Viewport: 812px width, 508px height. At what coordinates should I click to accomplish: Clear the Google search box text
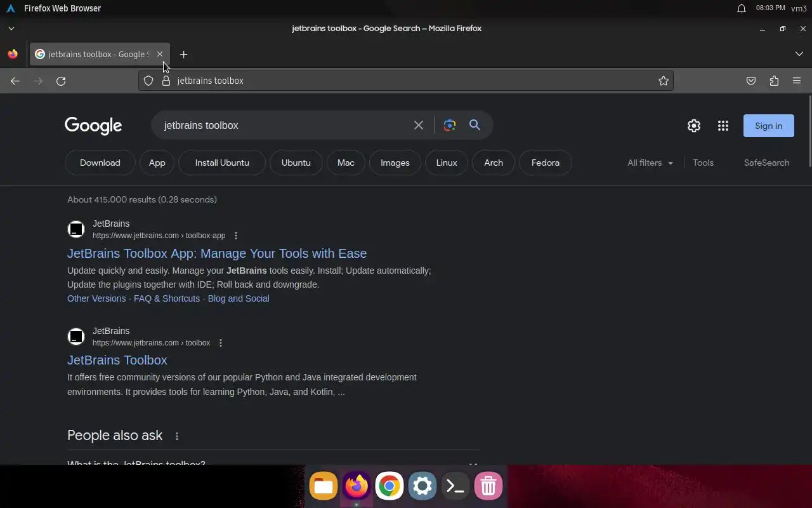coord(419,125)
